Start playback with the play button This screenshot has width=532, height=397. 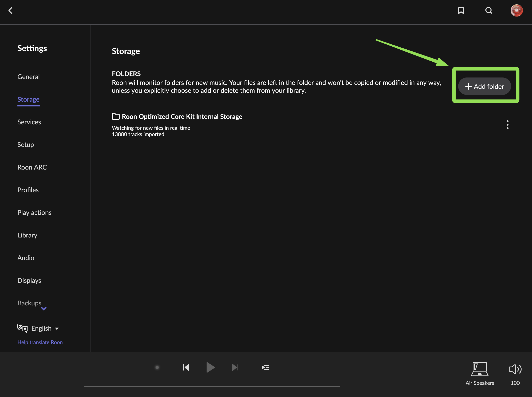click(x=210, y=367)
